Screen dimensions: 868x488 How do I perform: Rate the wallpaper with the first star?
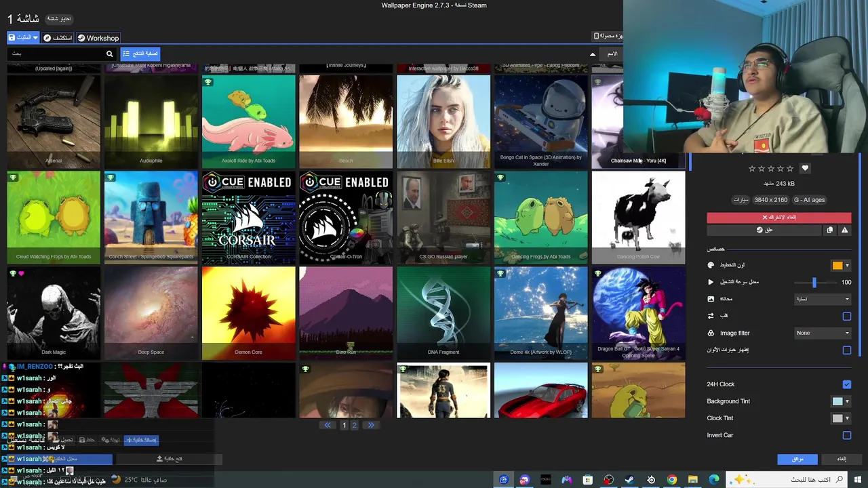click(x=751, y=169)
